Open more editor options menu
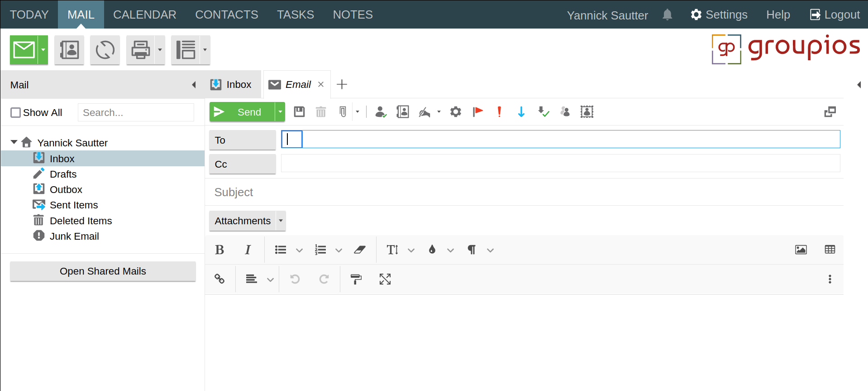The height and width of the screenshot is (391, 868). 830,279
